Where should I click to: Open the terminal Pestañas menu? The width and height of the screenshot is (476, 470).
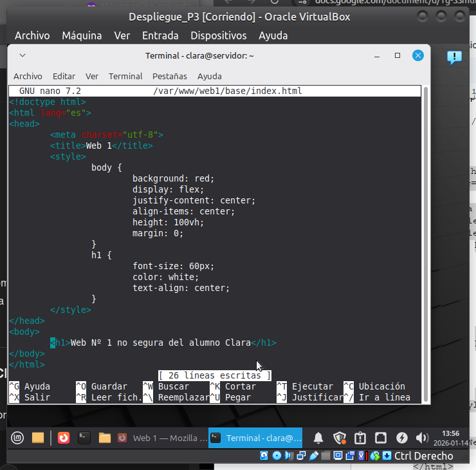point(169,76)
